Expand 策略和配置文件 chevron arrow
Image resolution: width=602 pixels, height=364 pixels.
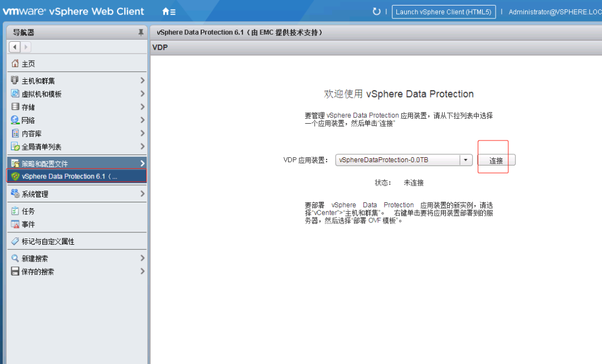[142, 163]
